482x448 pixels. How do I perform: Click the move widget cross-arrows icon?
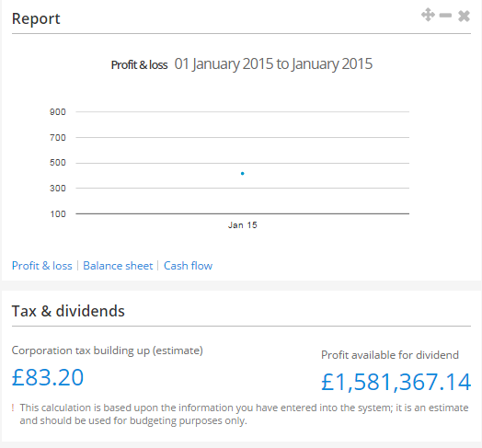point(428,15)
